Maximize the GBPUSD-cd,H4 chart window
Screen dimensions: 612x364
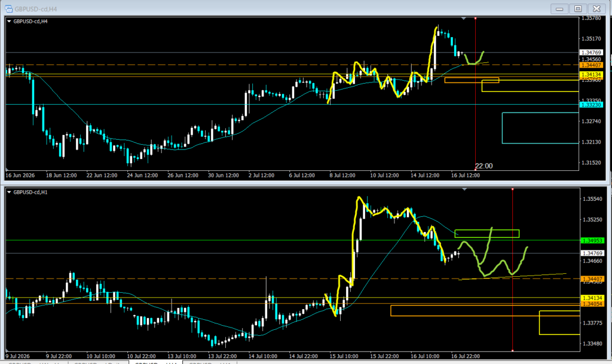point(578,8)
